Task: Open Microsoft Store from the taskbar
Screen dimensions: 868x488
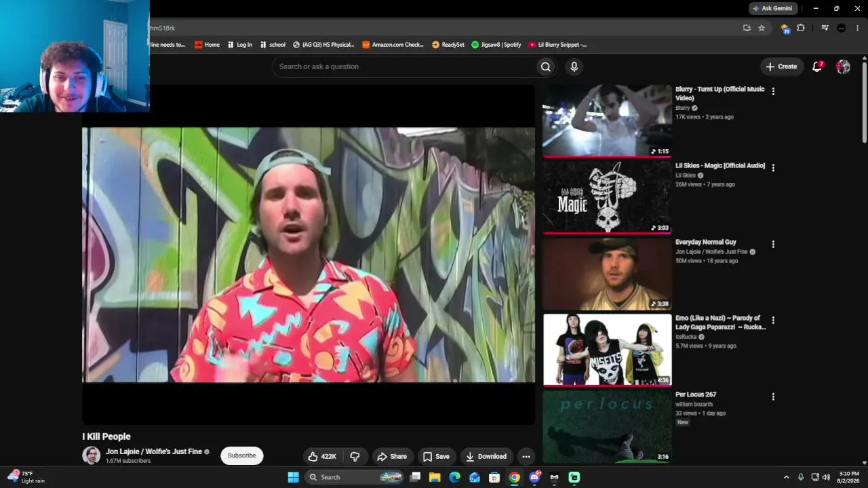Action: pyautogui.click(x=494, y=477)
